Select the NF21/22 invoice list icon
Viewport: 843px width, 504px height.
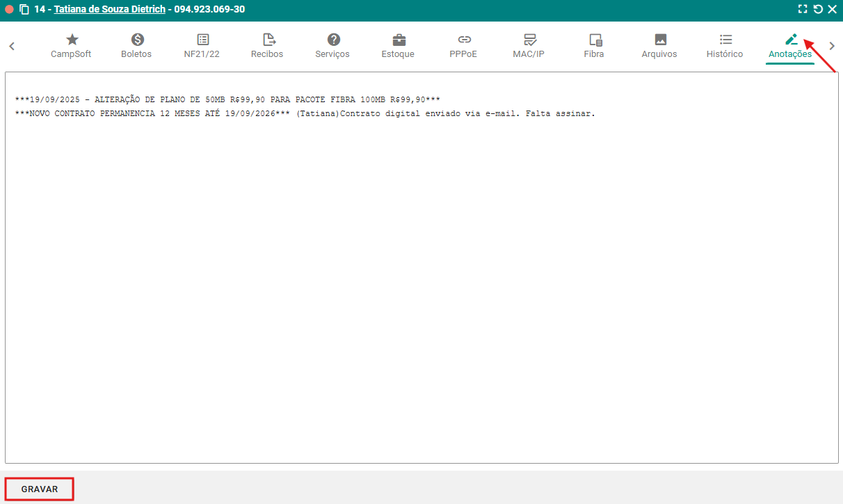click(x=202, y=40)
